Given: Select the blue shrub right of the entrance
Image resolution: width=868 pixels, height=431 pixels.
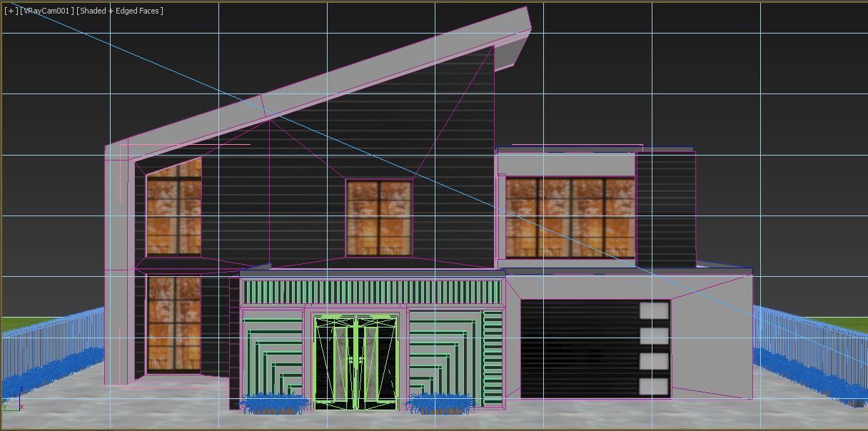Looking at the screenshot, I should pos(440,404).
